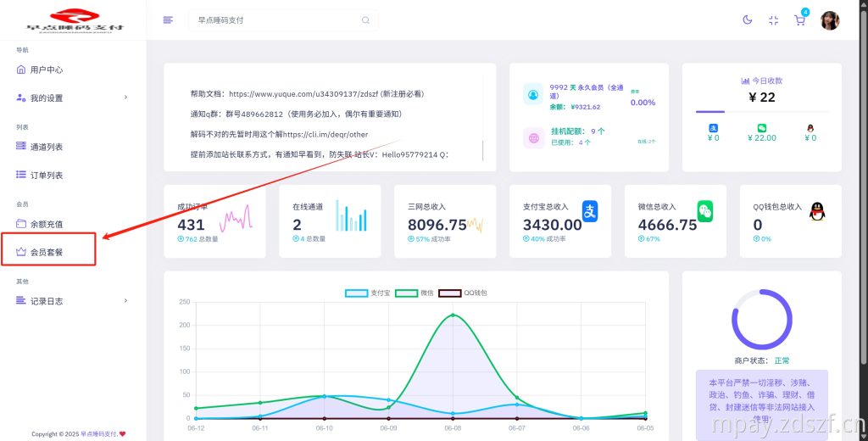Viewport: 868px width, 441px height.
Task: Click the search magnifier icon
Action: (x=365, y=20)
